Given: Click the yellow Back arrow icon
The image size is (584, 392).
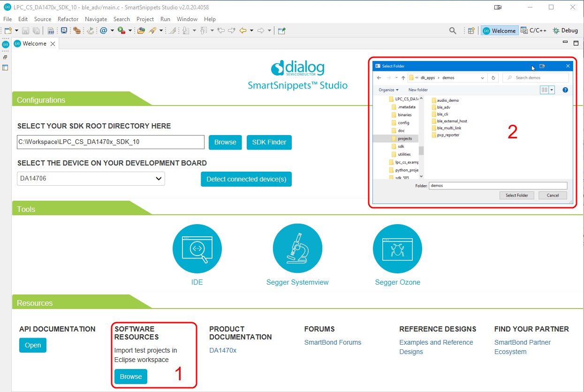Looking at the screenshot, I should (243, 30).
